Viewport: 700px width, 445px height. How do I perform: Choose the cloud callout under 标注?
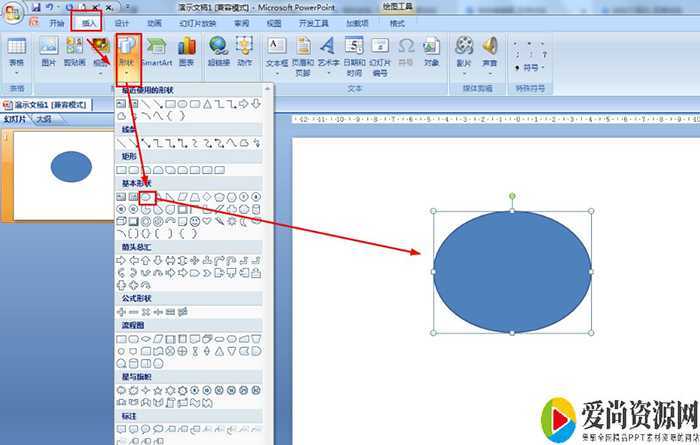[x=158, y=430]
